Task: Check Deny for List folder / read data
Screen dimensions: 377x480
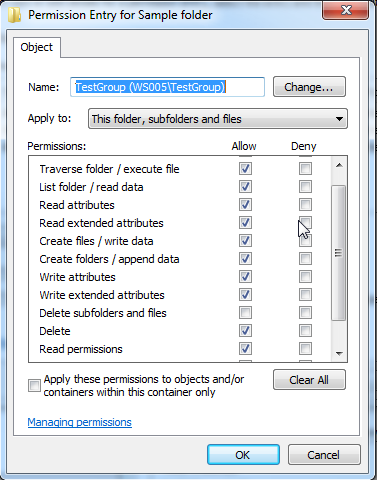Action: (x=305, y=187)
